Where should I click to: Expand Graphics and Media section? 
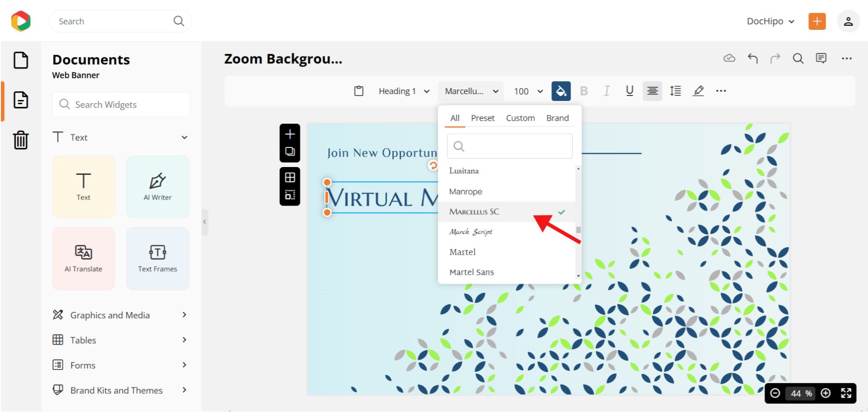pyautogui.click(x=120, y=315)
